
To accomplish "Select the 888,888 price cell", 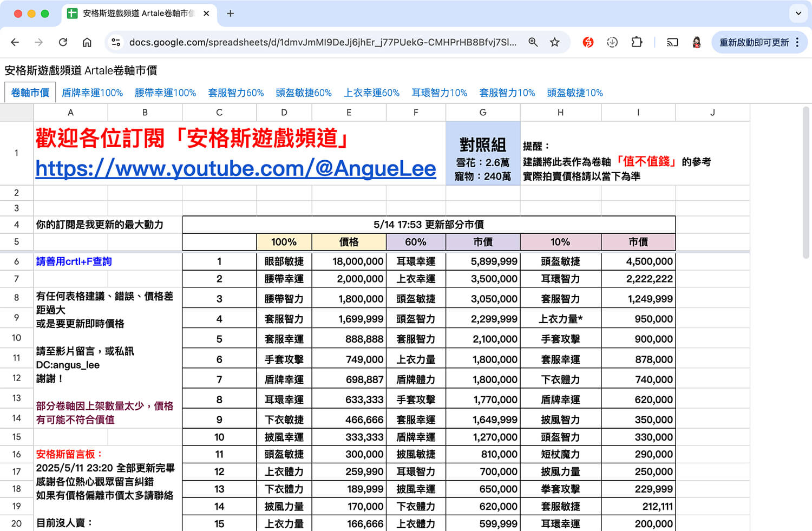I will tap(349, 339).
